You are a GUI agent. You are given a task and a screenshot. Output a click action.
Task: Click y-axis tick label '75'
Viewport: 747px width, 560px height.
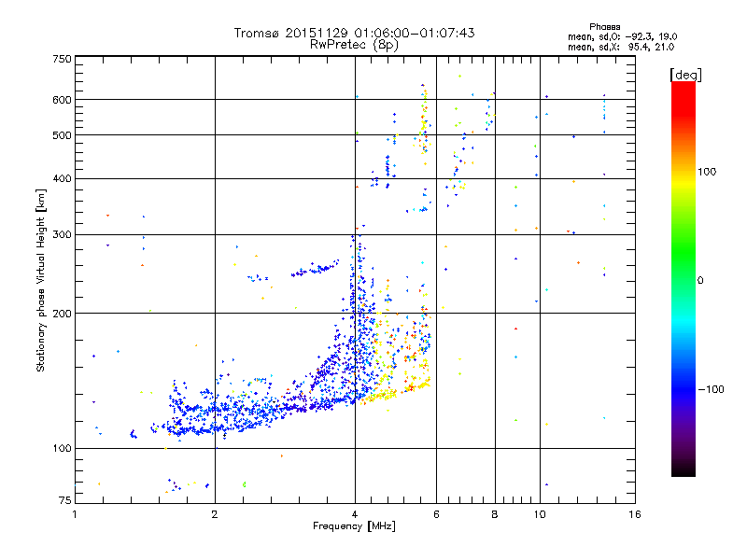click(x=65, y=500)
